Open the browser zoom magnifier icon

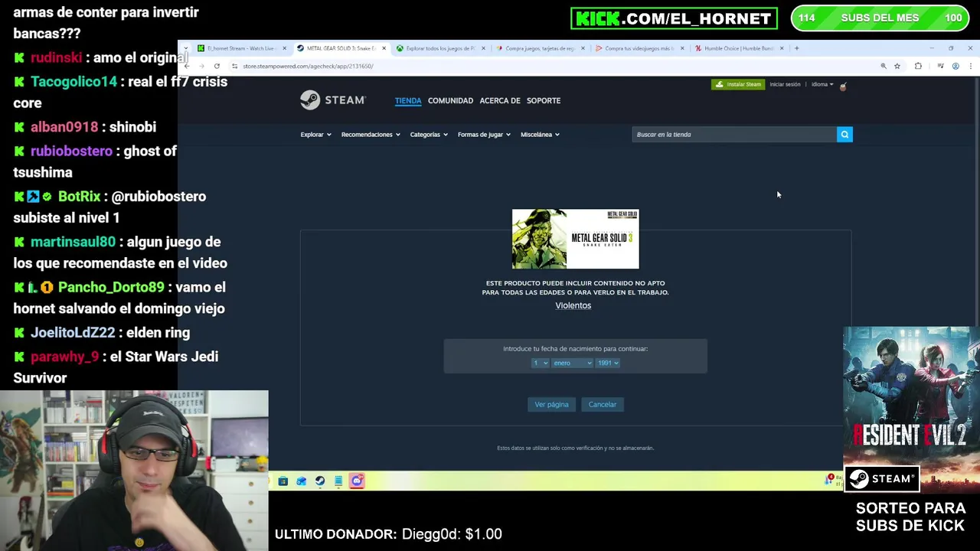[x=884, y=66]
